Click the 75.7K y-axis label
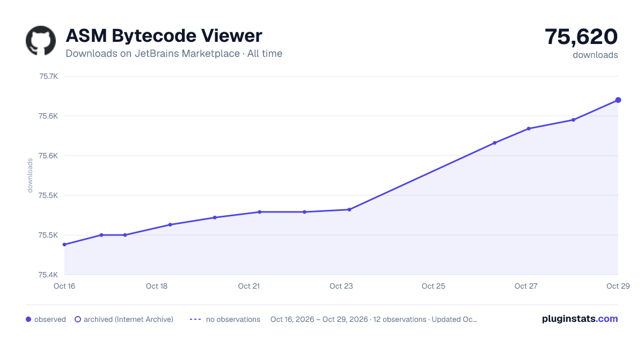 point(48,76)
